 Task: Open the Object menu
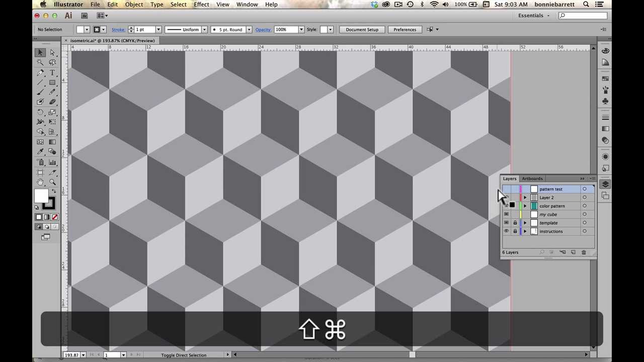point(134,5)
